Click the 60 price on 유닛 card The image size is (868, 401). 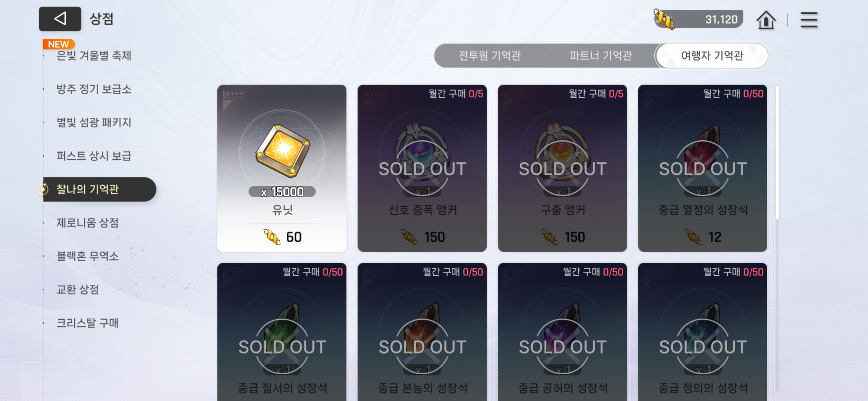coord(294,237)
